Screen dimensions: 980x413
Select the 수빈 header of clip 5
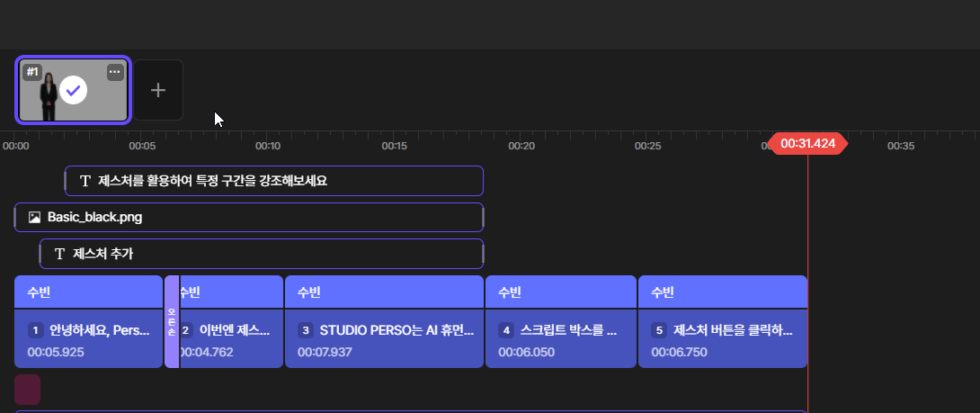pyautogui.click(x=722, y=292)
